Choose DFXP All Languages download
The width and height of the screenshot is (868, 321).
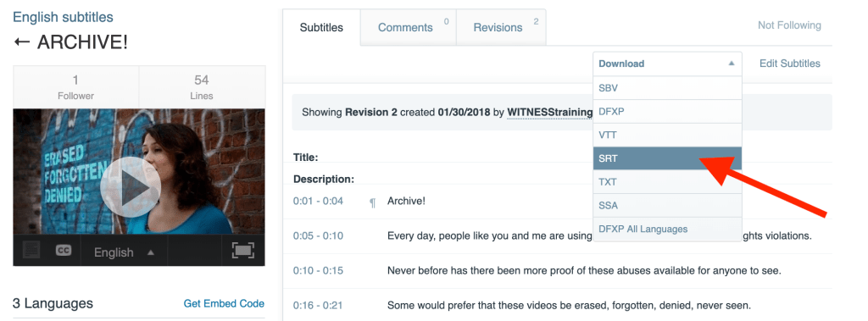click(x=667, y=230)
